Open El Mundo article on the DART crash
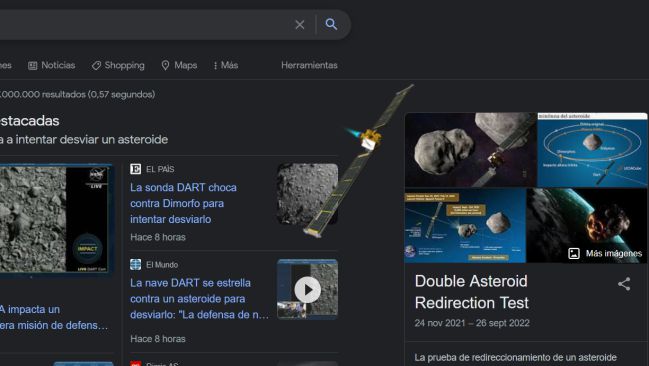The height and width of the screenshot is (366, 649). click(x=200, y=299)
